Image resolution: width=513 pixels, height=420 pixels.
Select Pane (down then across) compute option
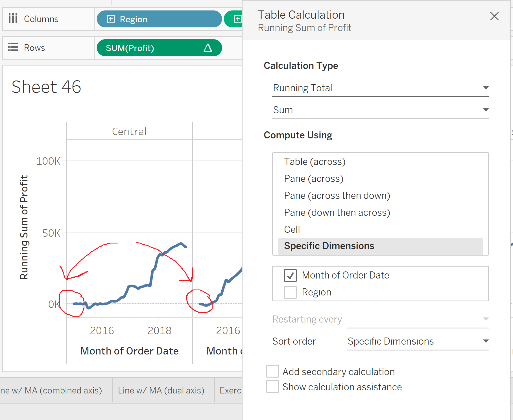(337, 212)
